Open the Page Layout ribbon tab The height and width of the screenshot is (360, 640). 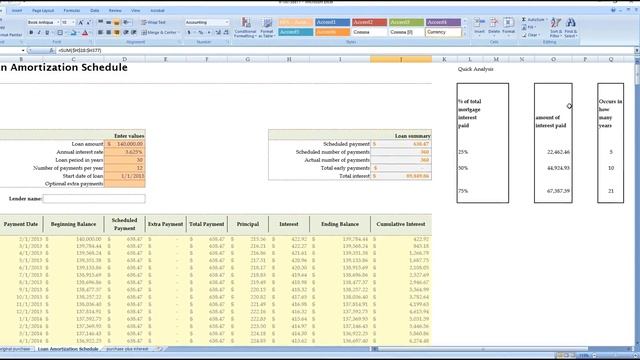coord(43,10)
